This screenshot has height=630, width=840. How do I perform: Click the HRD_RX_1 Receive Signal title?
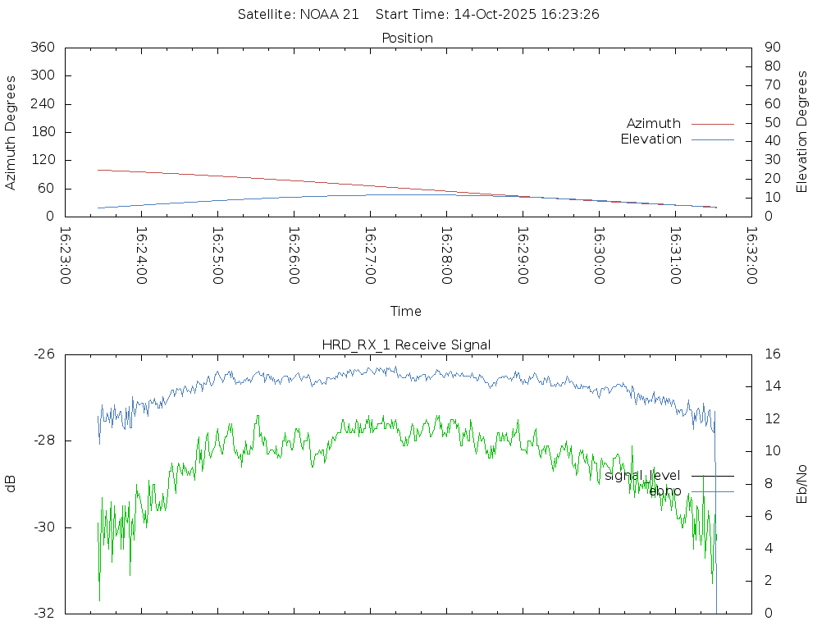[406, 345]
